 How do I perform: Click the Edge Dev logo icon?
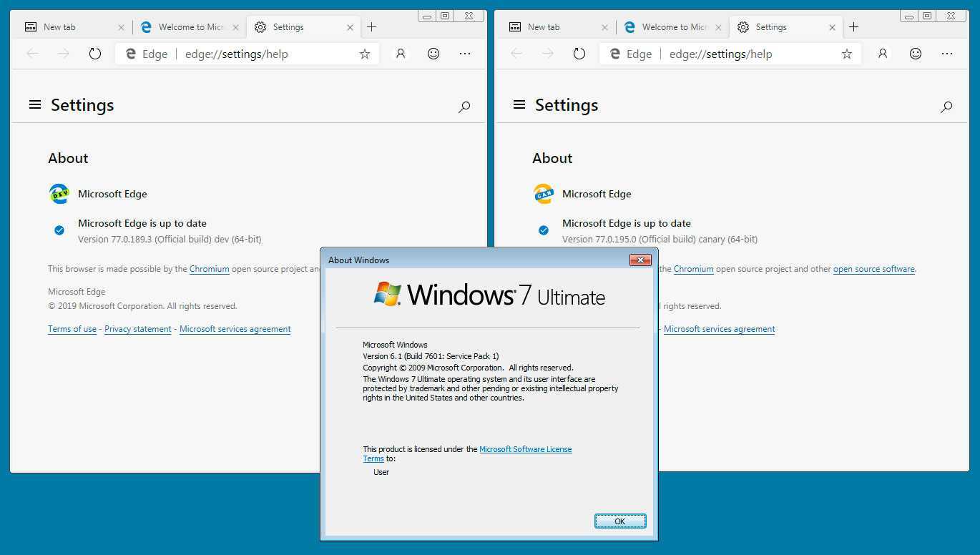click(x=59, y=194)
